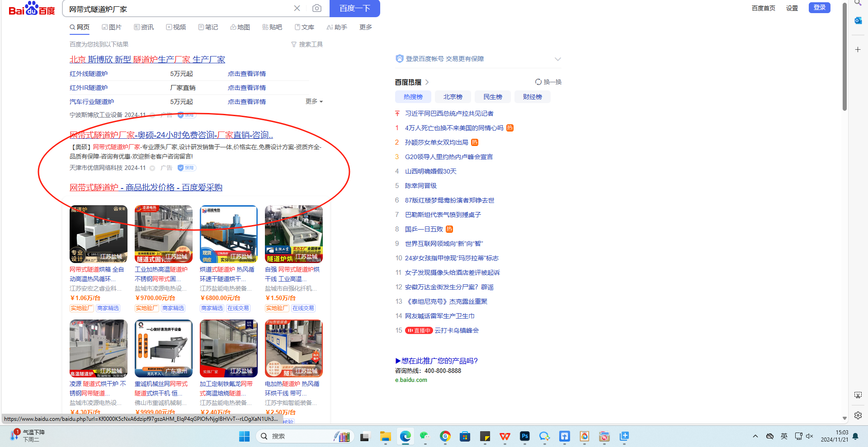Open Google Chrome from the taskbar
The height and width of the screenshot is (447, 868).
445,436
